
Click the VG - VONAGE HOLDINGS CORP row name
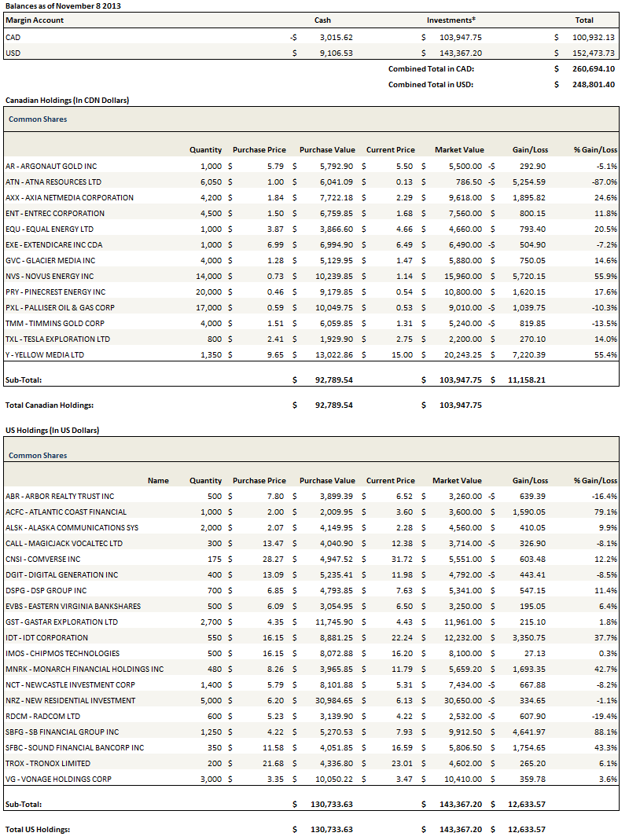click(61, 779)
